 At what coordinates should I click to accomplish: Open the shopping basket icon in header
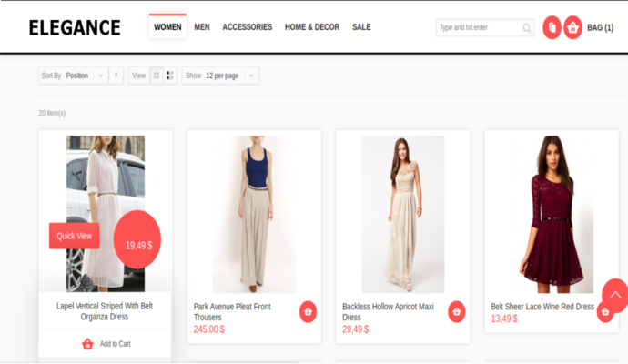pos(572,27)
